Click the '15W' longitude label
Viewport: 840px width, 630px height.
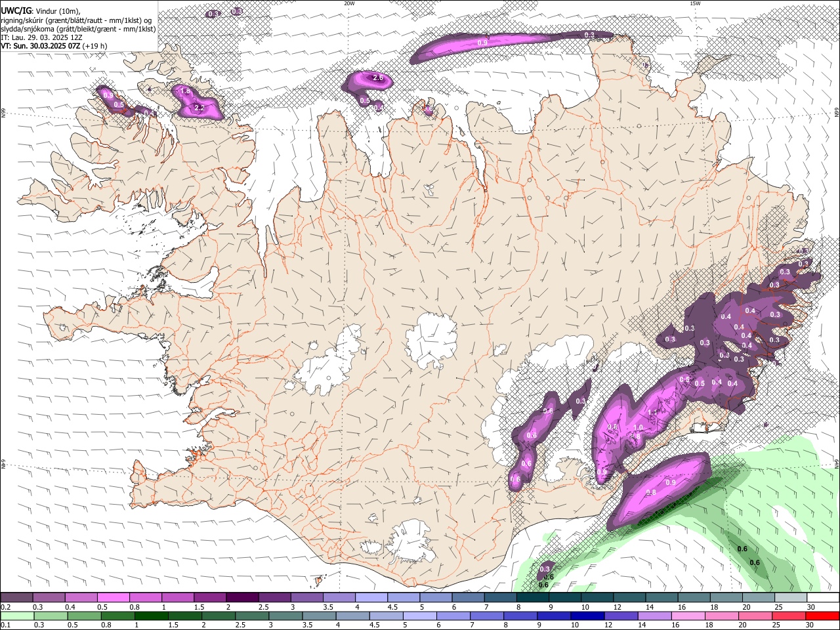(696, 3)
